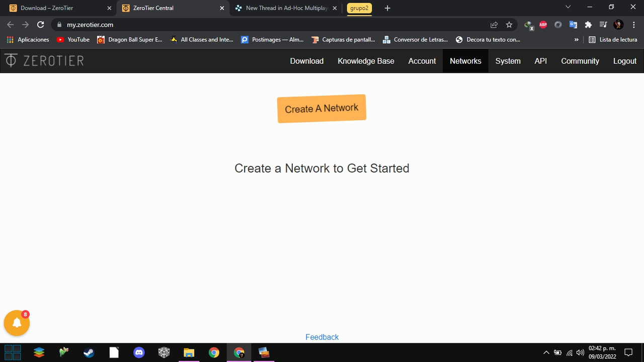Click the ZeroTier logo in header
Viewport: 644px width, 362px height.
pos(44,61)
